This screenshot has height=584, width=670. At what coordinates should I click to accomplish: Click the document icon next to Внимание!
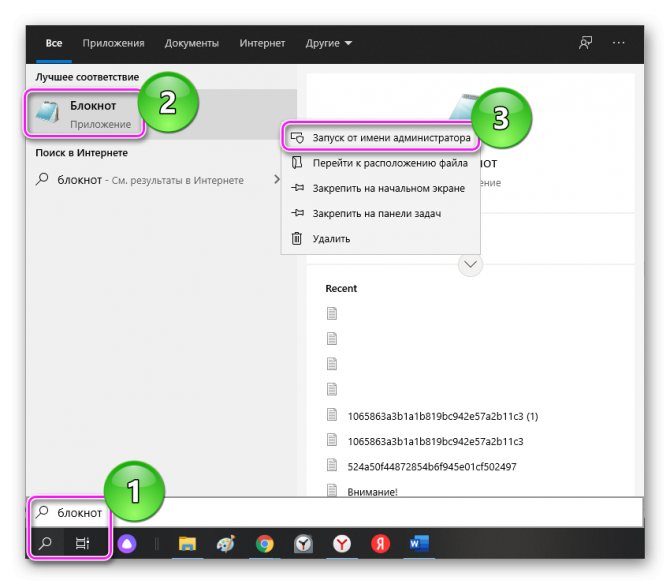(332, 490)
